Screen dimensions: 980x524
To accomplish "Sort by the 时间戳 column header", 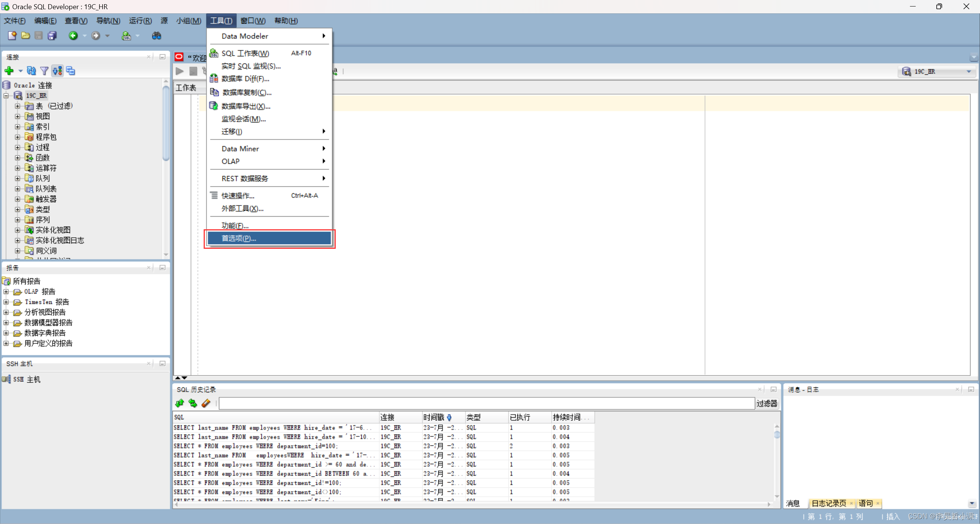I will point(443,417).
